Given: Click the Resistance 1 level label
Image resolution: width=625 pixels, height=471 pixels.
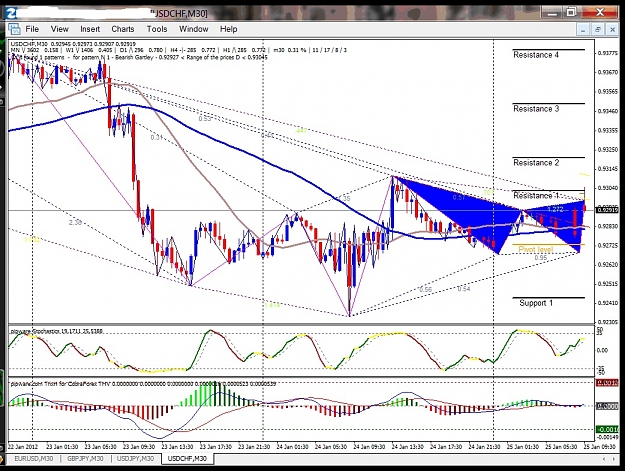Looking at the screenshot, I should [x=536, y=196].
